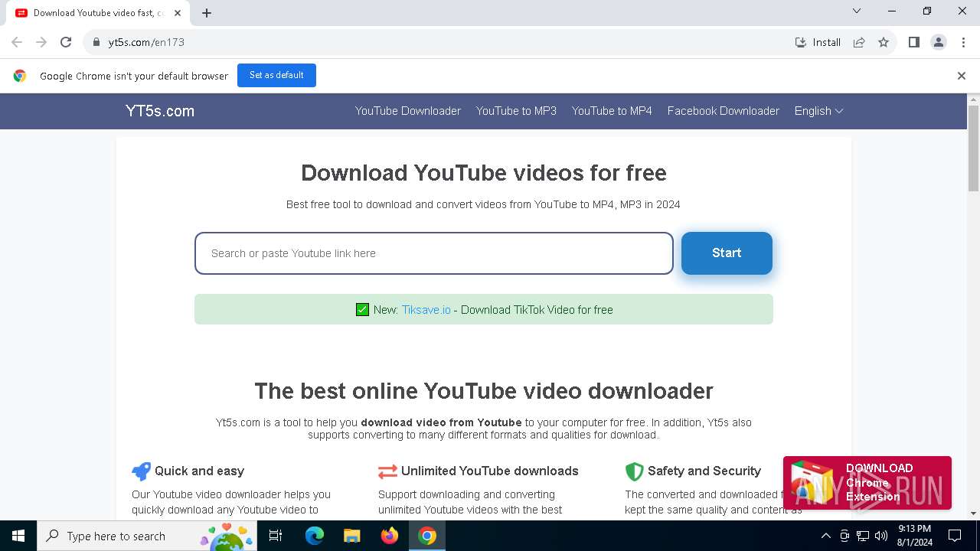Screen dimensions: 980x551
Task: Open File Explorer from taskbar
Action: [x=352, y=536]
